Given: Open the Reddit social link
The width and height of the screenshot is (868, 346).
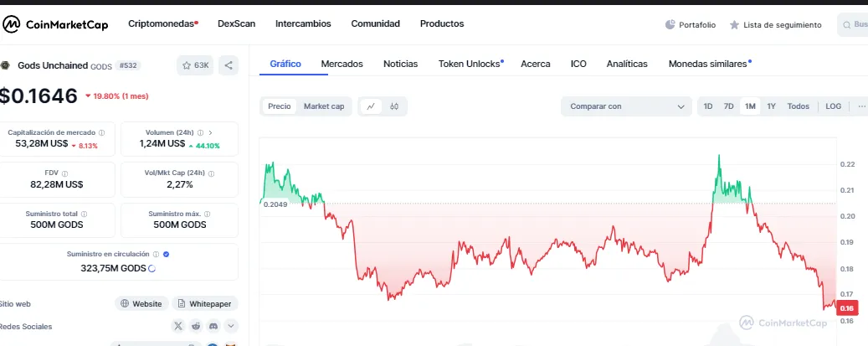Looking at the screenshot, I should (196, 325).
